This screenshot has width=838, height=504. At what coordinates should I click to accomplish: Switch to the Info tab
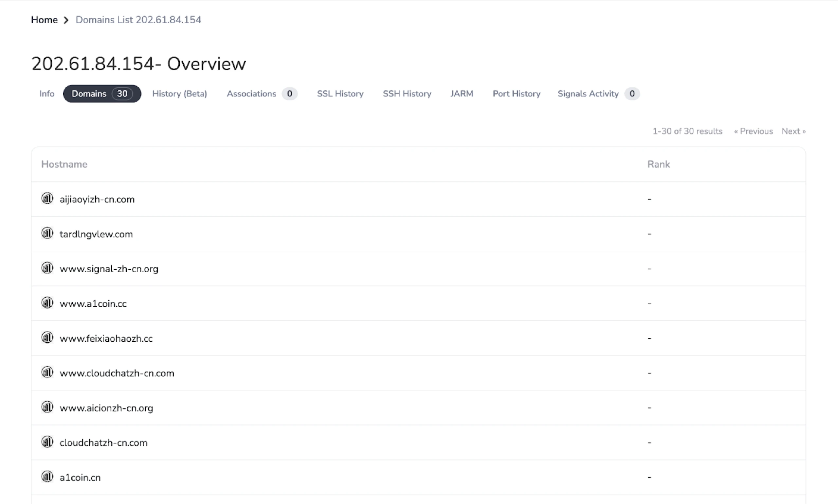tap(47, 93)
